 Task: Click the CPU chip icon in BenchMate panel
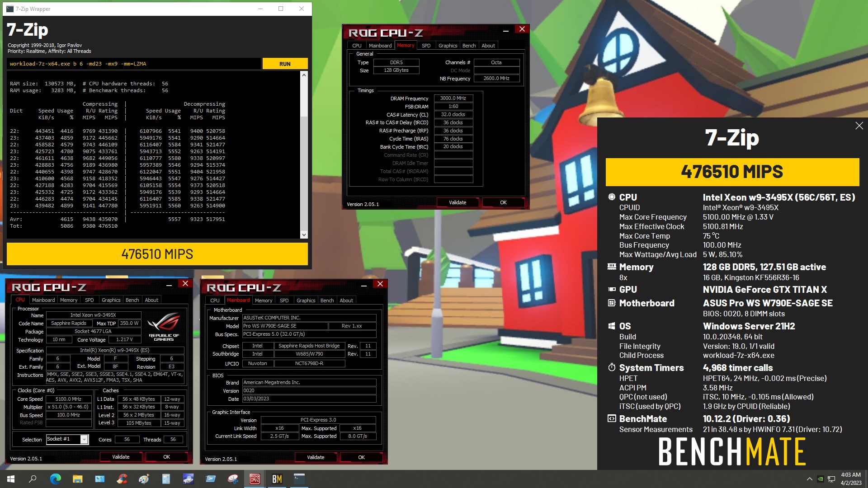pyautogui.click(x=612, y=197)
